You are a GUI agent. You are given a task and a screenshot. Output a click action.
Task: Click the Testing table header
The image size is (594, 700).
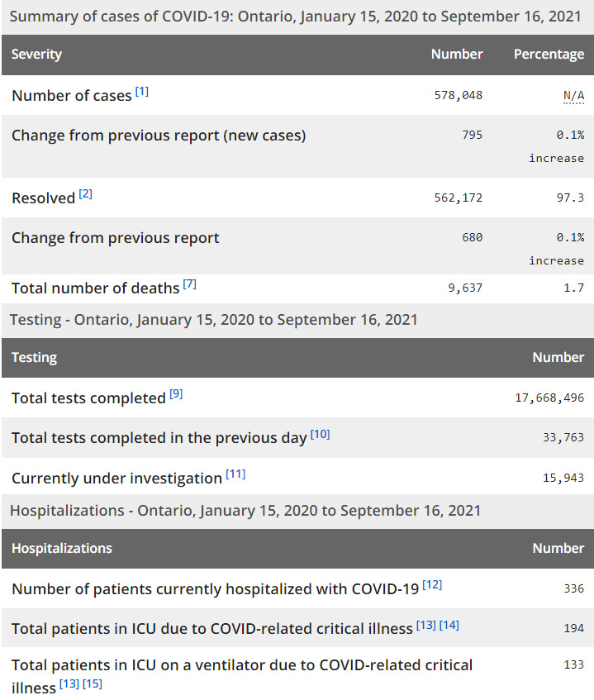point(34,358)
